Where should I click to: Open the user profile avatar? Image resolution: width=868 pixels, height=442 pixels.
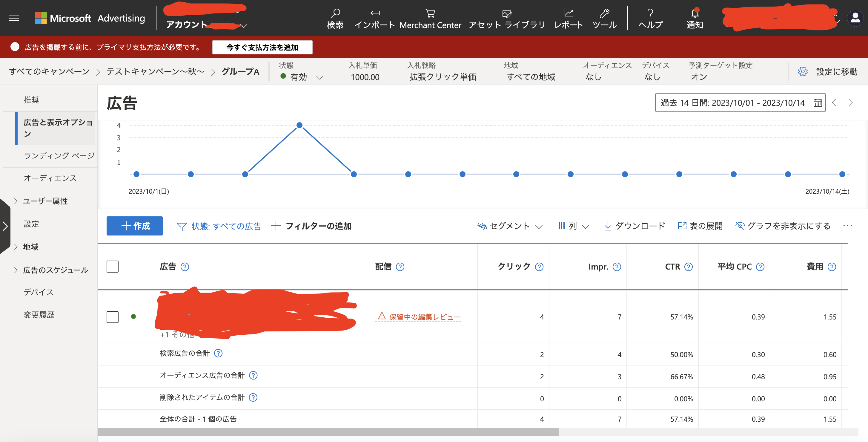(855, 18)
